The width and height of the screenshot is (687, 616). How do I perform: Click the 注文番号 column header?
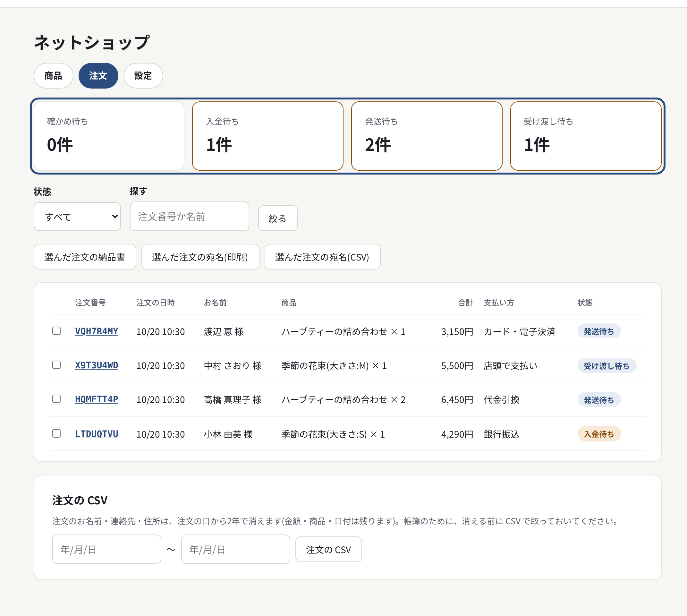[x=90, y=303]
